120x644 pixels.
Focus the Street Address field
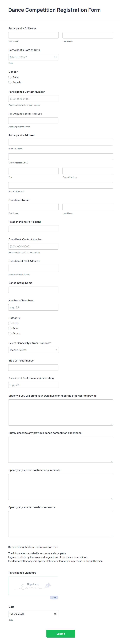tap(60, 142)
